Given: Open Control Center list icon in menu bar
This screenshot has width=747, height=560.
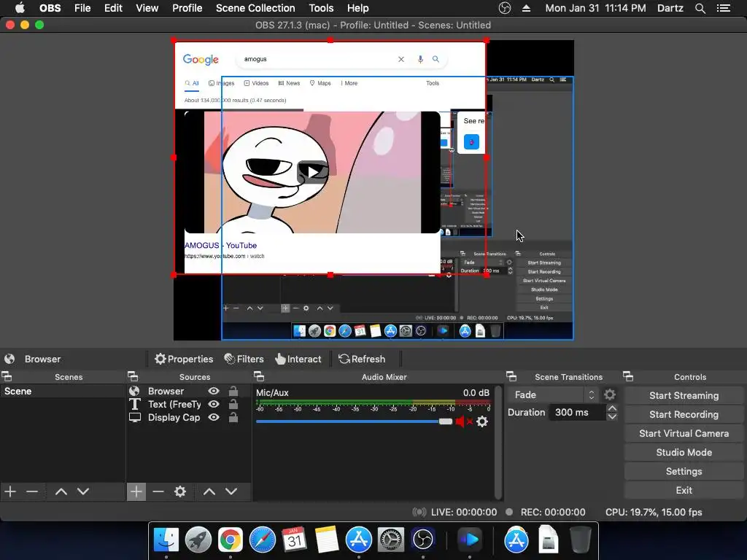Looking at the screenshot, I should click(724, 8).
